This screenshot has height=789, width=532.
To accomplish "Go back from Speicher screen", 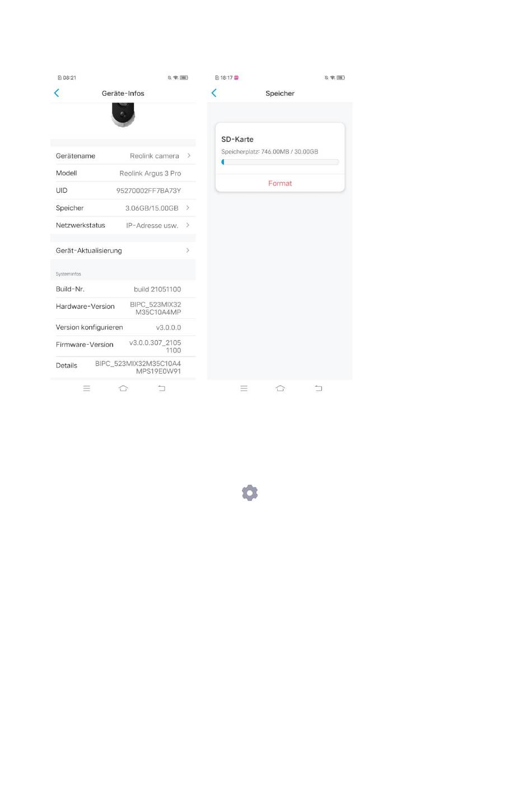I will click(214, 93).
